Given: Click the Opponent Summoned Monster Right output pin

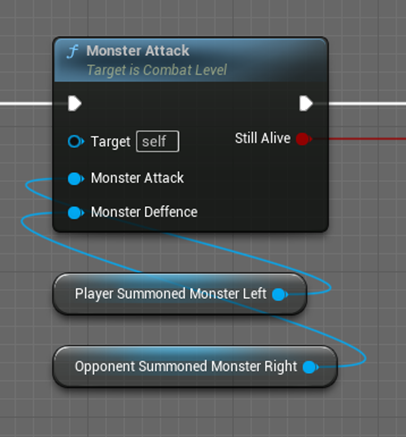Looking at the screenshot, I should (311, 367).
